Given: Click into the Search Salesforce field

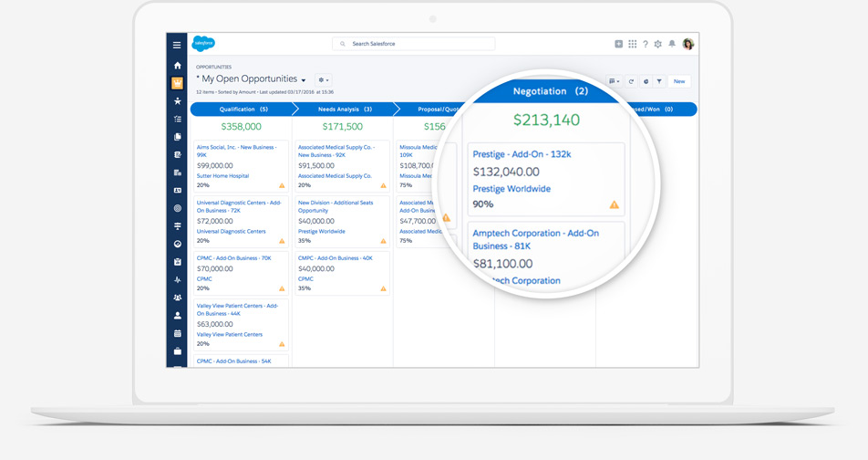Looking at the screenshot, I should (414, 44).
